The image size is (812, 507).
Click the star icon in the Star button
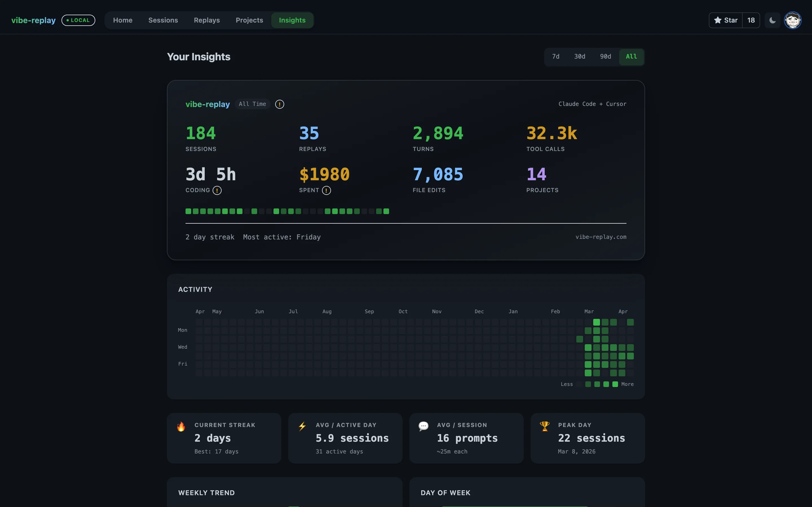click(x=718, y=20)
